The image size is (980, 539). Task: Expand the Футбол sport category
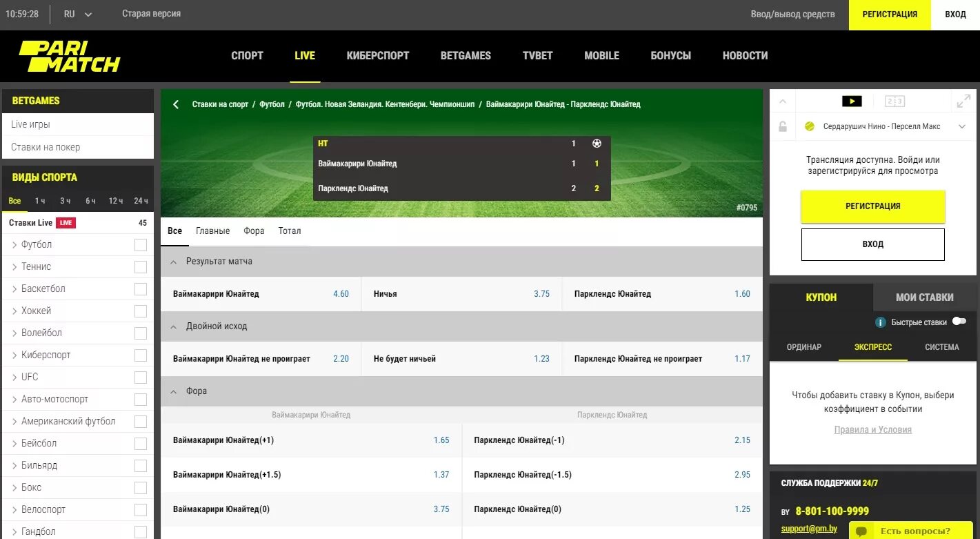(14, 245)
